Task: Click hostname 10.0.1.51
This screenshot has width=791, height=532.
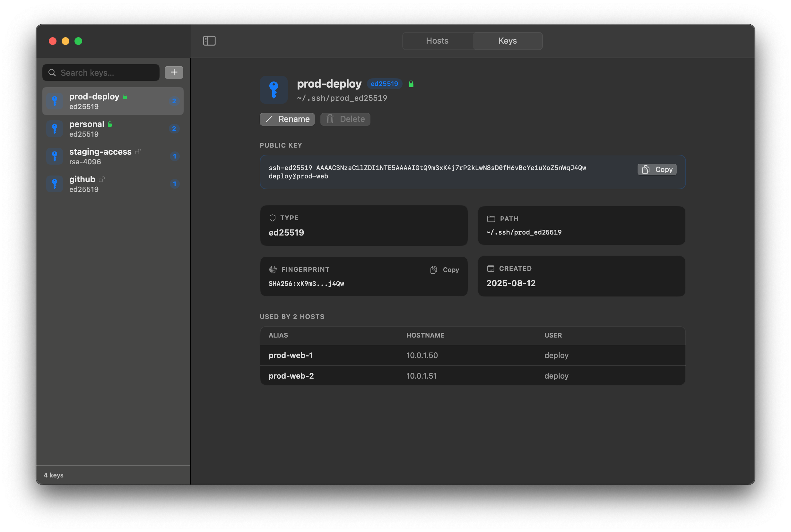Action: click(x=421, y=376)
